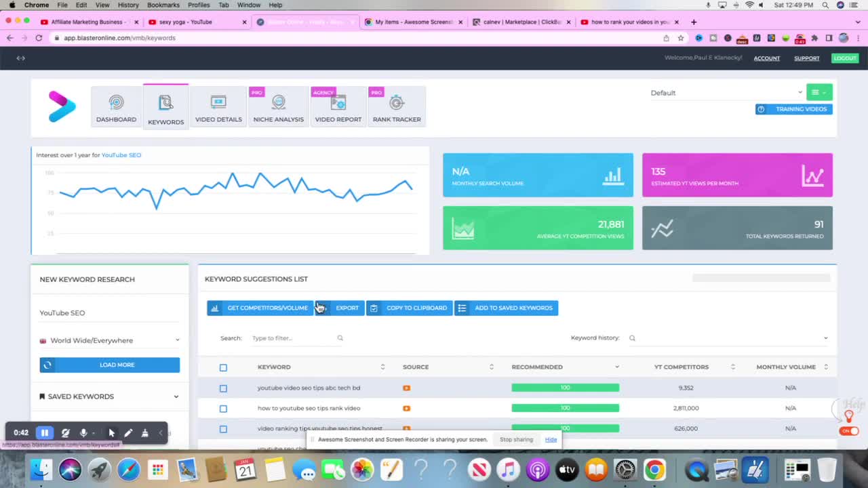The height and width of the screenshot is (488, 868).
Task: Open the Rank Tracker module
Action: point(397,106)
